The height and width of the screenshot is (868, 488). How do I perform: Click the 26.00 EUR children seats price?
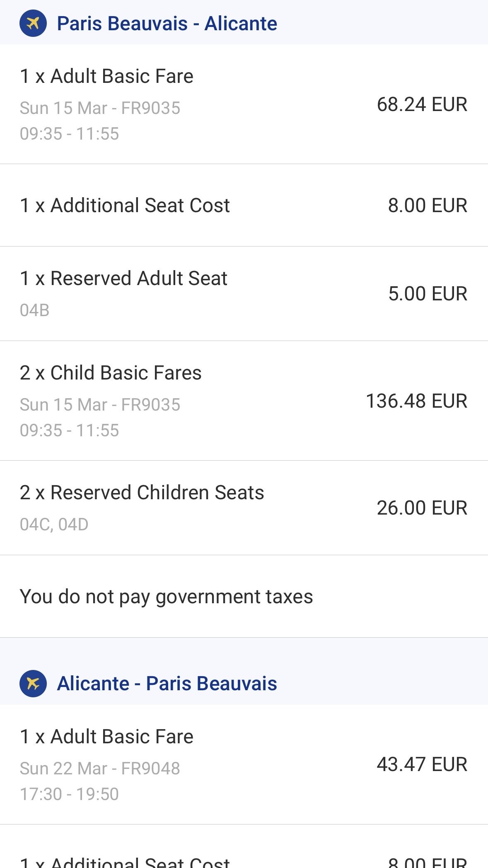click(x=422, y=508)
